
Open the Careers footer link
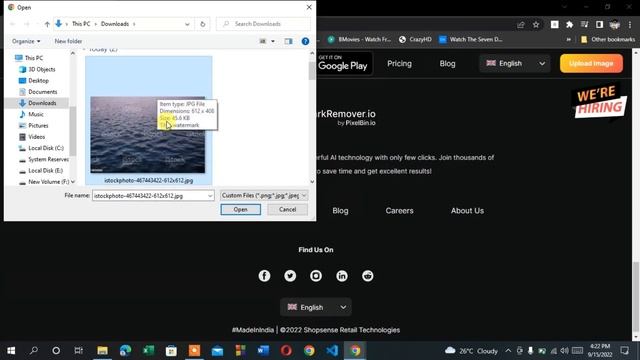(x=399, y=211)
